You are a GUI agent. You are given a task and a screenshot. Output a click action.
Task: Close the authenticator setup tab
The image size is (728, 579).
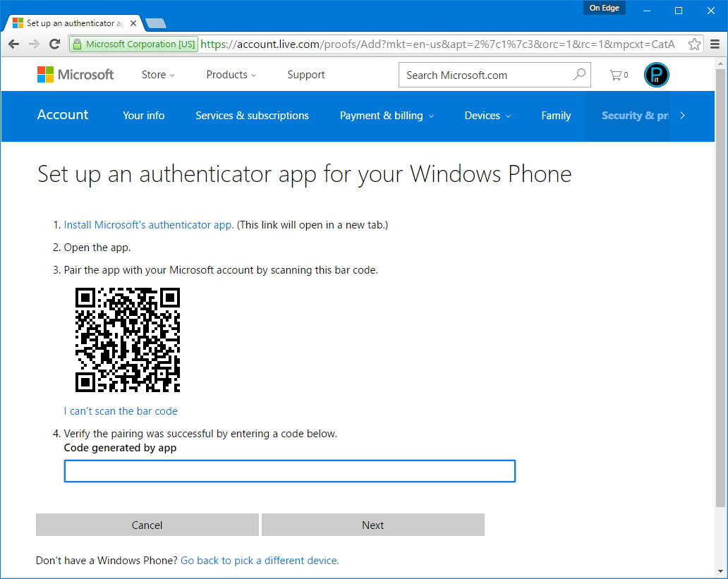pyautogui.click(x=133, y=23)
